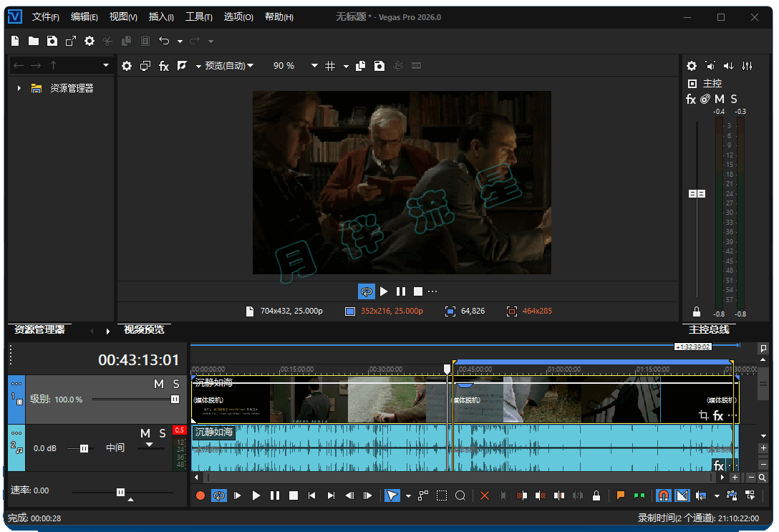
Task: Toggle master bus mute M button
Action: (720, 100)
